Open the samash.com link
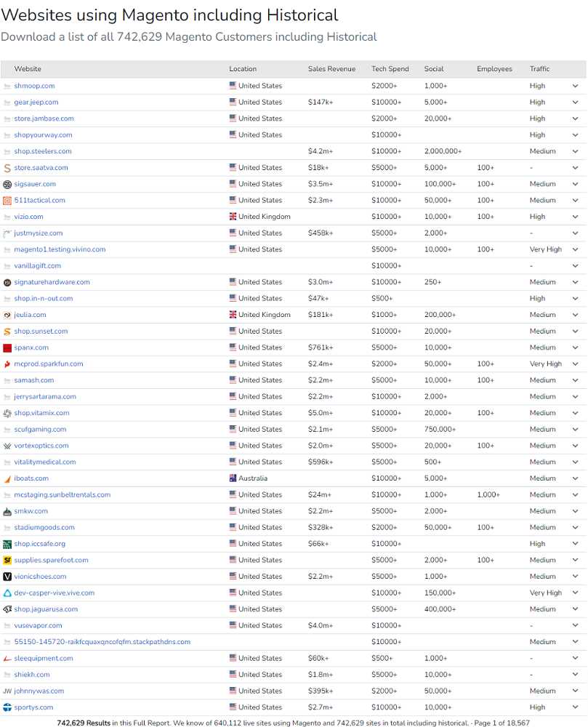 (34, 380)
